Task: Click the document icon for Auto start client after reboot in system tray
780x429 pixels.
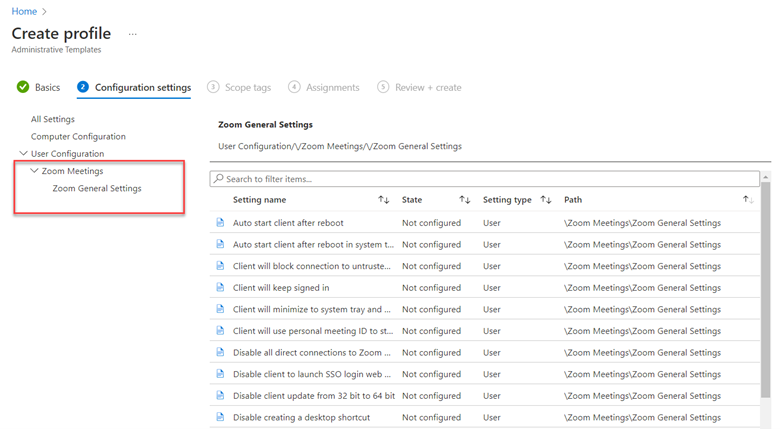Action: click(x=220, y=244)
